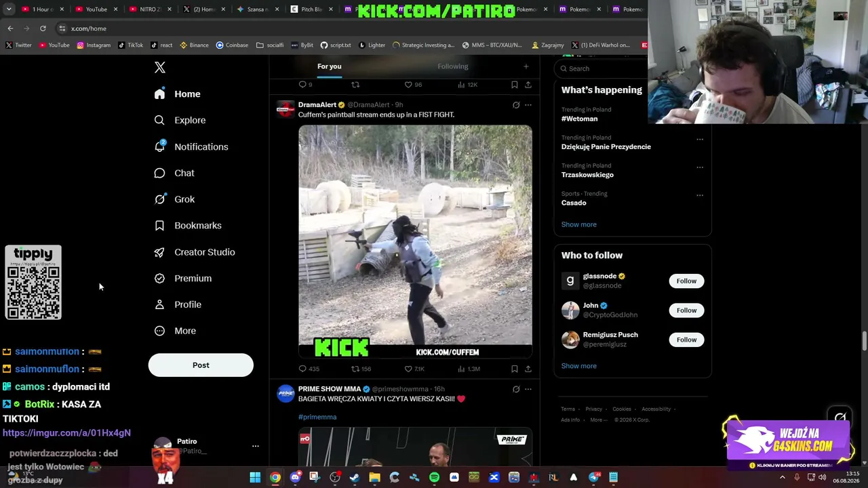Click the plus icon beside Following tab
Viewport: 868px width, 488px height.
coord(526,66)
